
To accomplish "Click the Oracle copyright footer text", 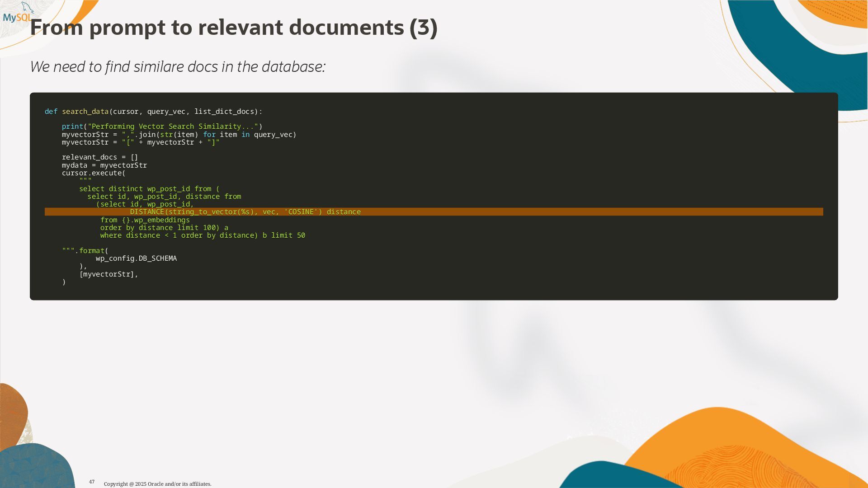I will click(157, 484).
